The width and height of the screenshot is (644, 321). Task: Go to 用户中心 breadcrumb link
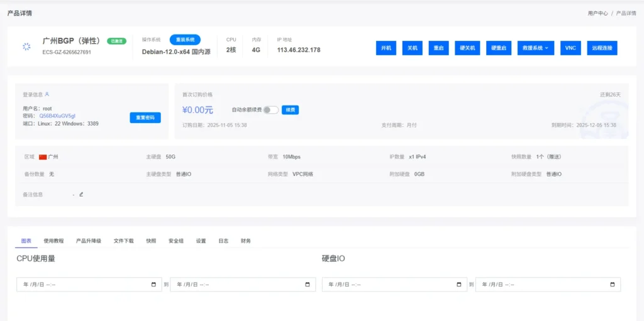coord(597,13)
